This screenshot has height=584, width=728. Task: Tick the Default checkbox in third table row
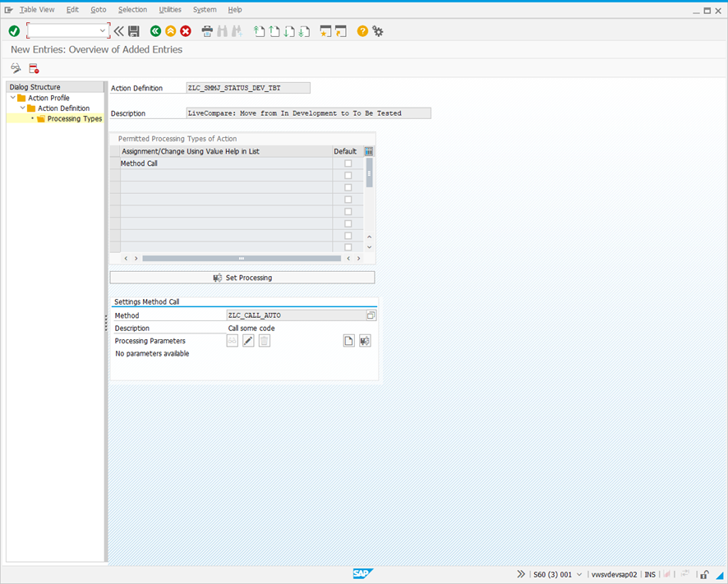[348, 187]
